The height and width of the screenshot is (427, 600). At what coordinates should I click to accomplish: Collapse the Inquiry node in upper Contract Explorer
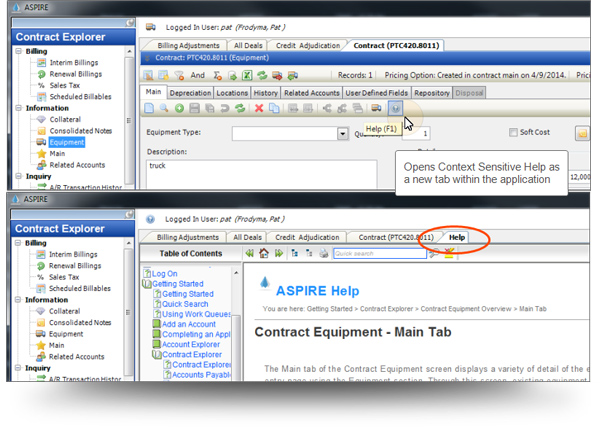pyautogui.click(x=18, y=176)
